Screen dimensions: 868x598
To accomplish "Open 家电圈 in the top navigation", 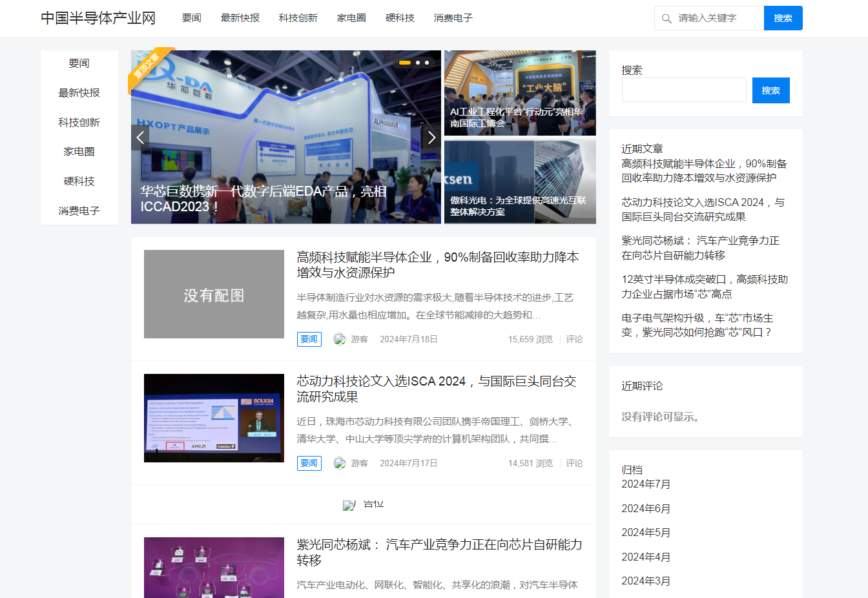I will tap(351, 18).
